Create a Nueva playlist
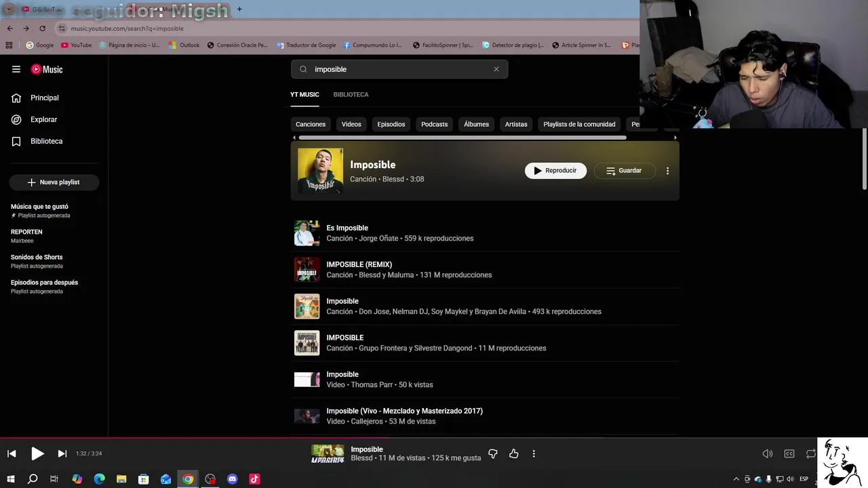This screenshot has height=488, width=868. click(54, 182)
